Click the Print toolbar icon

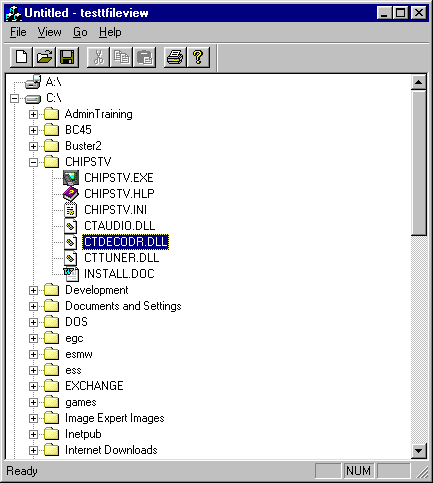coord(175,57)
